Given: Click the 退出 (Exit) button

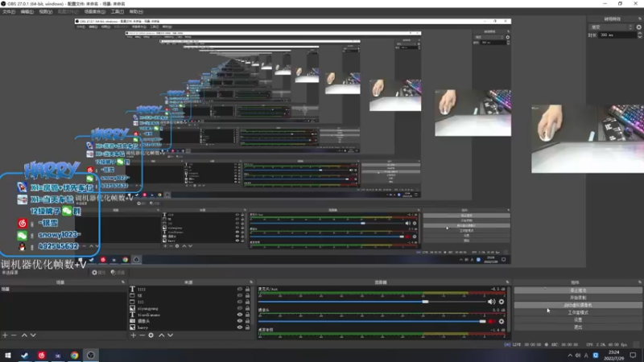Looking at the screenshot, I should point(578,327).
